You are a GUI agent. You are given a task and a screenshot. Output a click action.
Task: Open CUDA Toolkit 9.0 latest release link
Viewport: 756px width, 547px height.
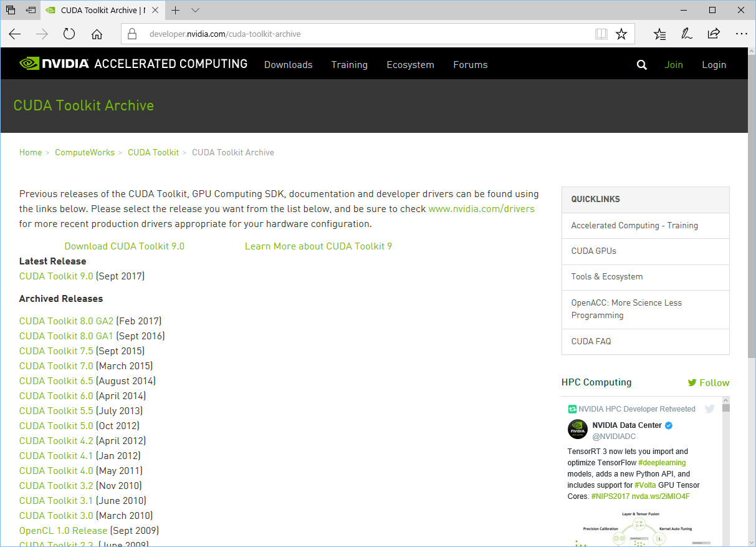coord(56,276)
